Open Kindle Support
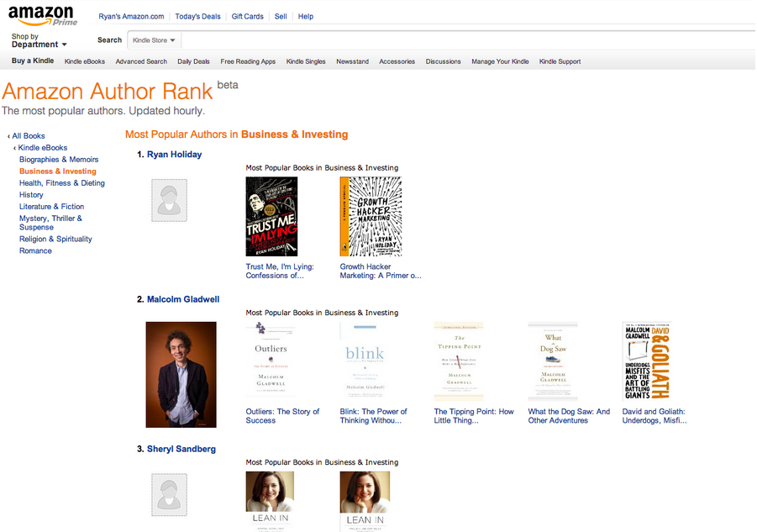 560,61
